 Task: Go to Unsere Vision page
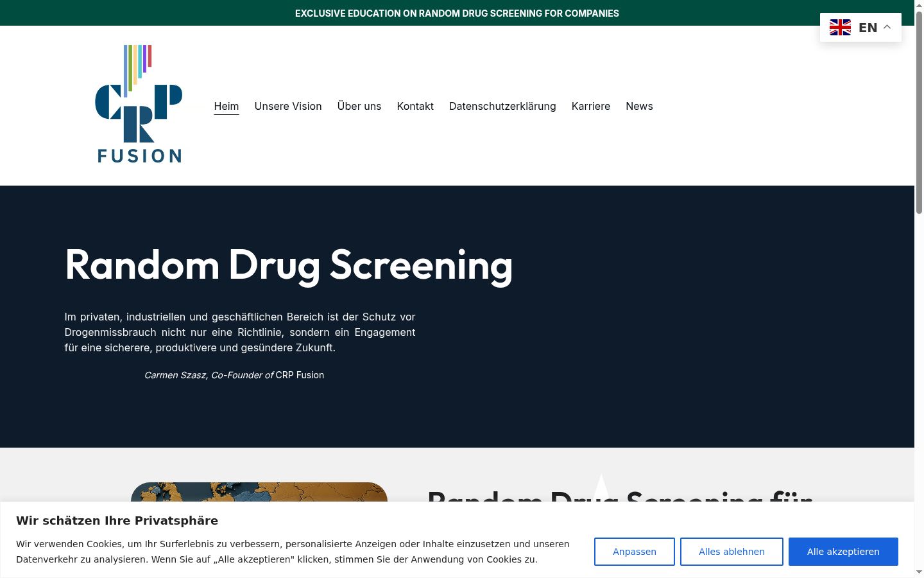point(288,106)
